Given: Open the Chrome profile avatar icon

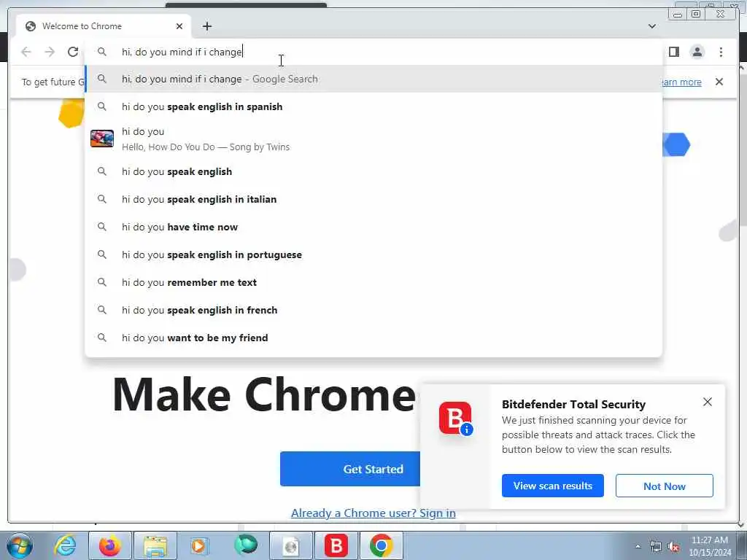Looking at the screenshot, I should [697, 52].
